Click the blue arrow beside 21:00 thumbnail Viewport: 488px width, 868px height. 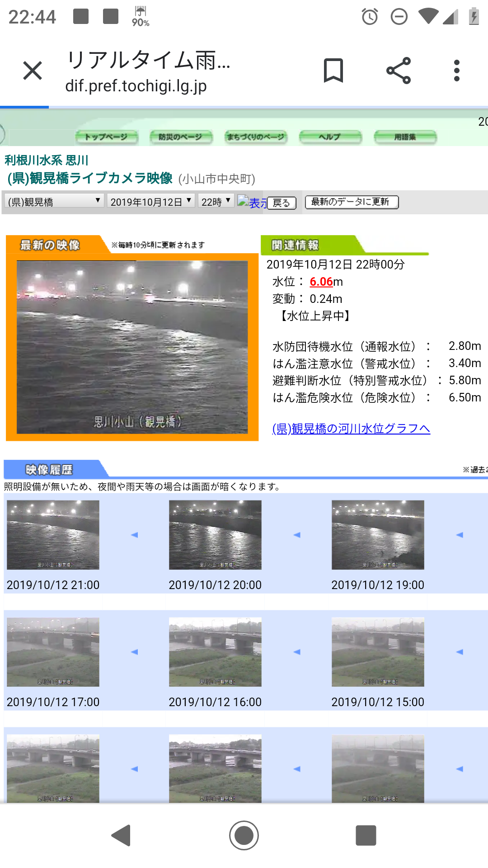[134, 535]
